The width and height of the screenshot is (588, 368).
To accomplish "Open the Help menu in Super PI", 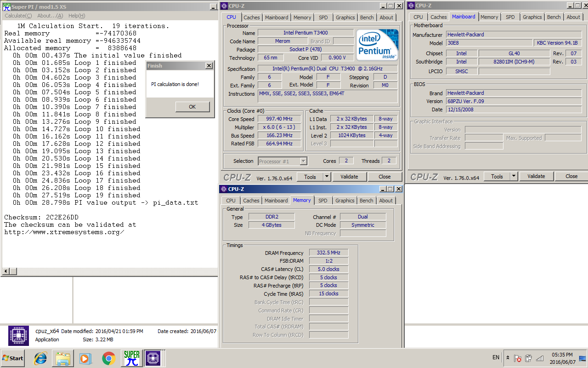I will 77,16.
